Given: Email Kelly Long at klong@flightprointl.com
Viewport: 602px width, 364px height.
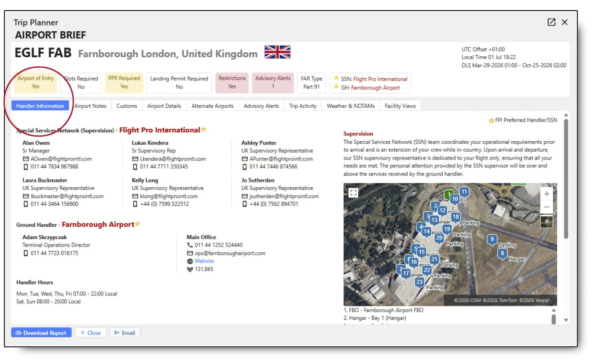Looking at the screenshot, I should click(x=169, y=196).
